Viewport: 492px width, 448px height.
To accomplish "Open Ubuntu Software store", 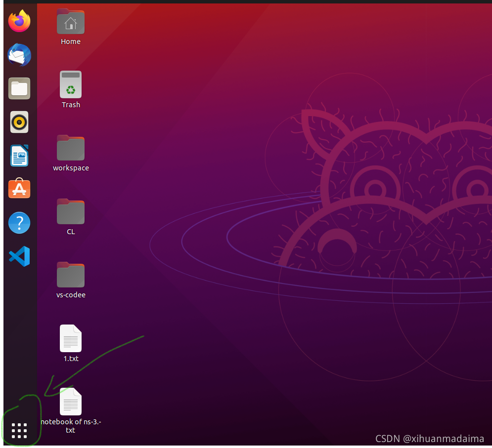I will (19, 188).
